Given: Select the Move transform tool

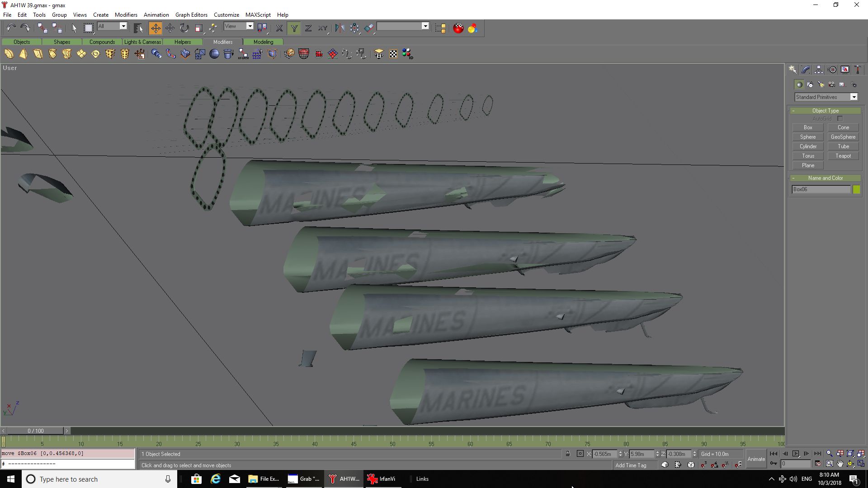Looking at the screenshot, I should pos(155,28).
